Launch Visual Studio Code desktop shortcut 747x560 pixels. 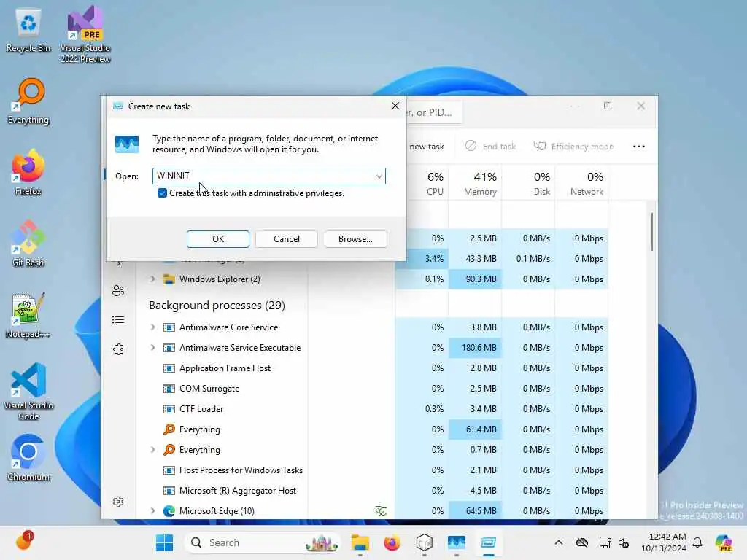(x=28, y=392)
